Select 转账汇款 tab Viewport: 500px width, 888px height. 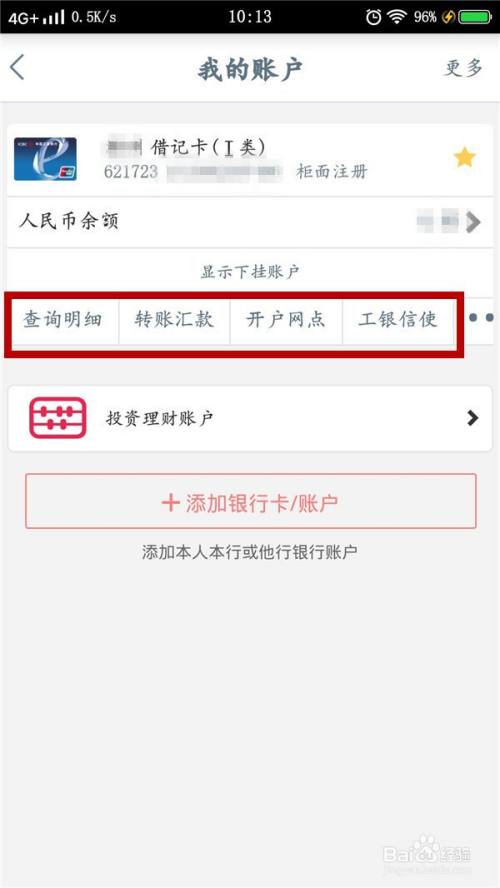[174, 319]
